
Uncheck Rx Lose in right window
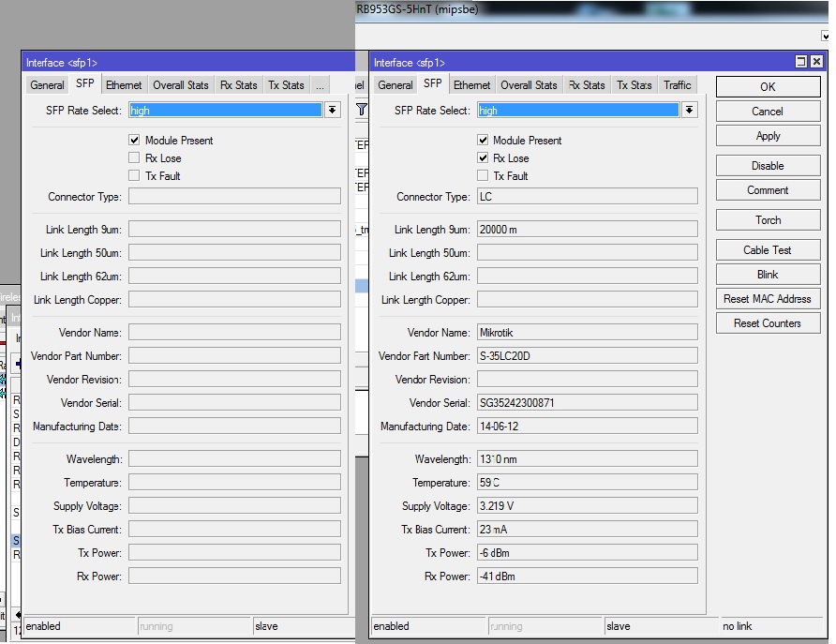483,157
